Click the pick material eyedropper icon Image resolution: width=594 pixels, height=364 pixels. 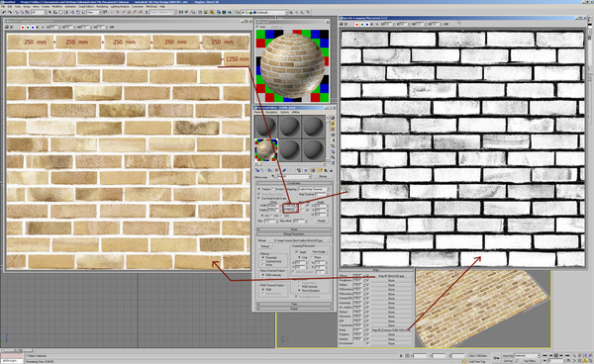(x=273, y=176)
